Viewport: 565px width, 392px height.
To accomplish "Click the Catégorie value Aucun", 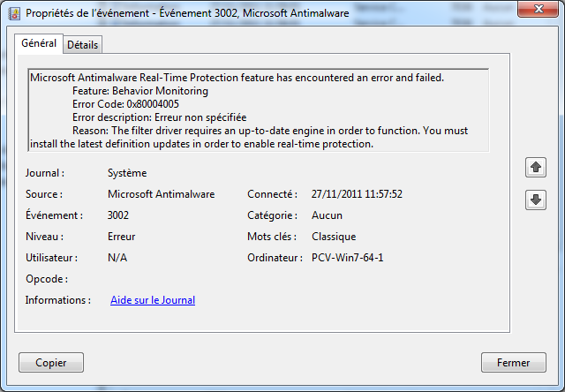I will click(327, 215).
